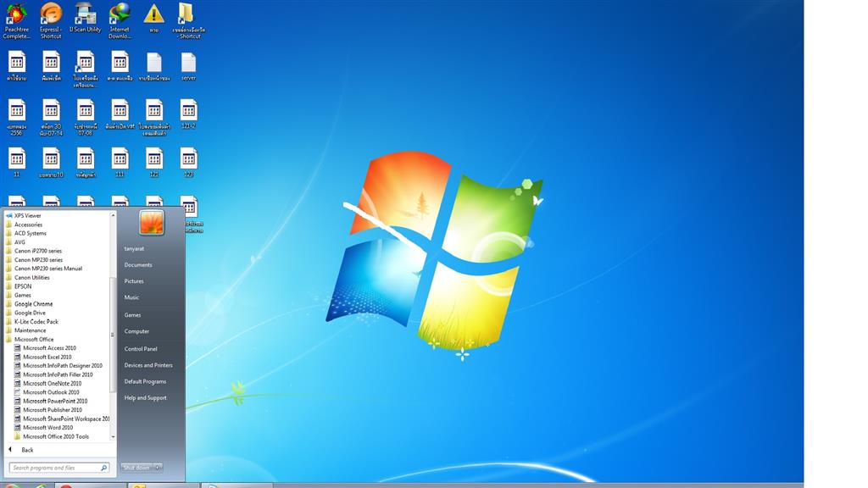Launch Microsoft InfoPath Filler 2010
868x488 pixels.
[x=58, y=374]
